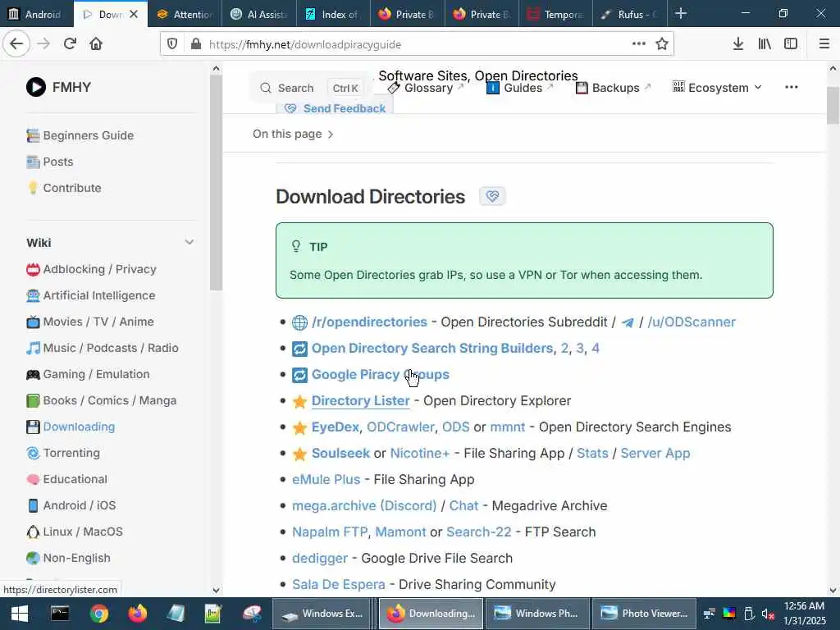Open the Windows Ex... taskbar window

click(322, 614)
